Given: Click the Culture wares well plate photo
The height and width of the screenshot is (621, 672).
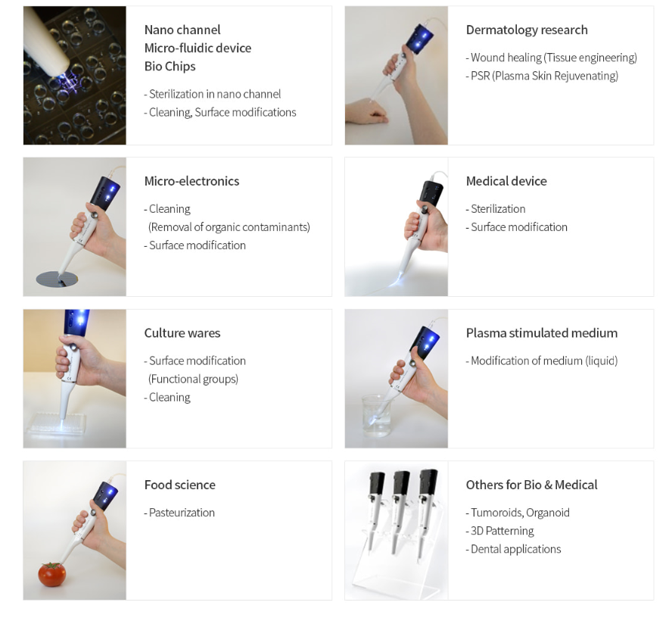Looking at the screenshot, I should [x=75, y=379].
